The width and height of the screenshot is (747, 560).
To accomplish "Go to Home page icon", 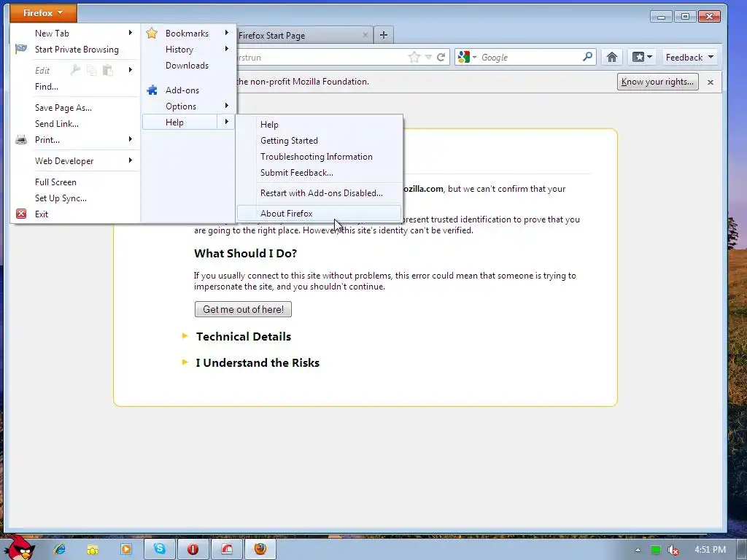I will click(612, 58).
